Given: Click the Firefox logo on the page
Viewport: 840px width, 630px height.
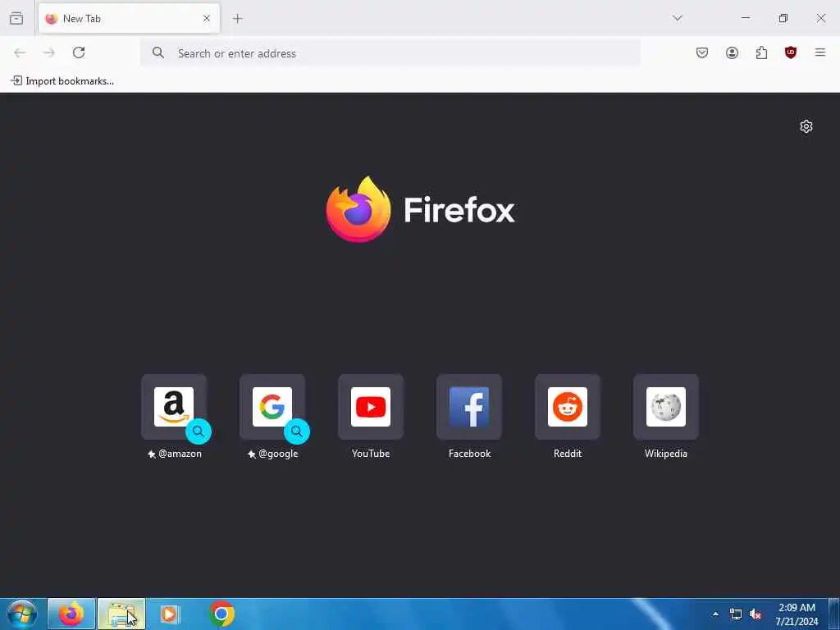Looking at the screenshot, I should point(420,209).
